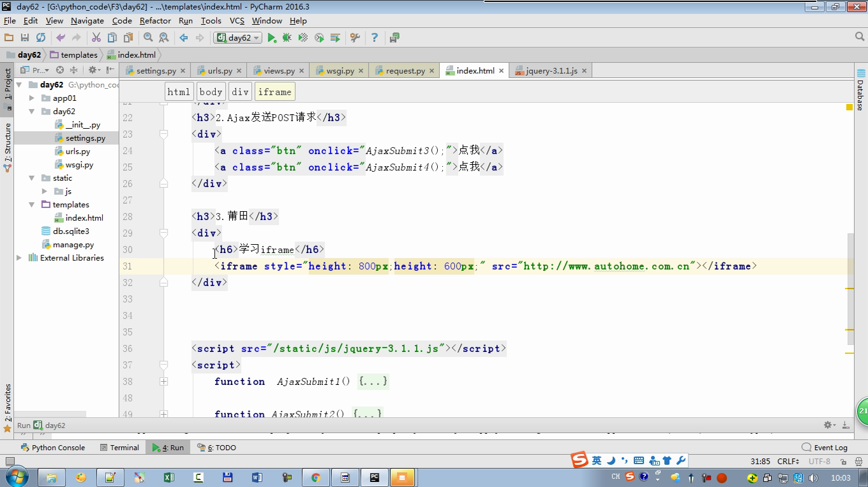The image size is (868, 487).
Task: Open the Terminal tool window
Action: (x=120, y=448)
